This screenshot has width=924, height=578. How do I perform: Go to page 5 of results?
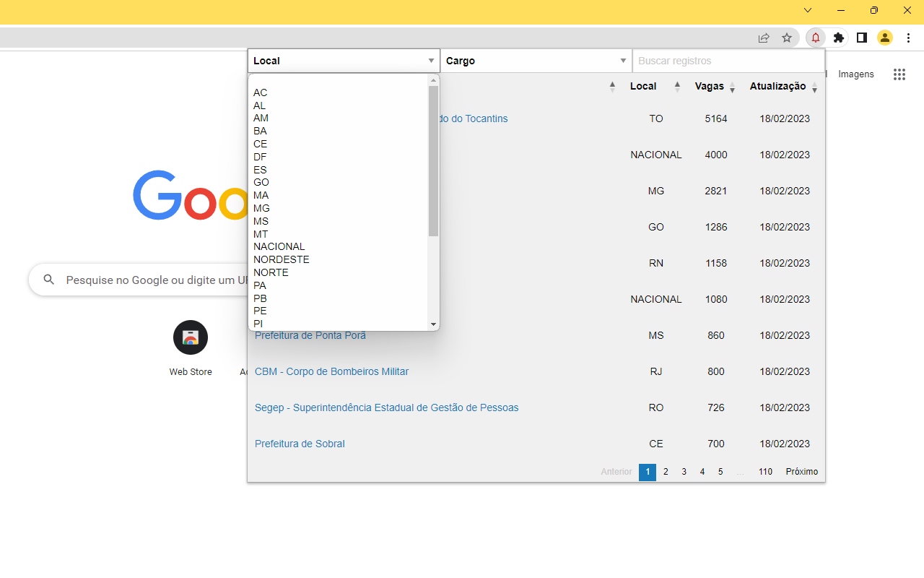click(720, 472)
